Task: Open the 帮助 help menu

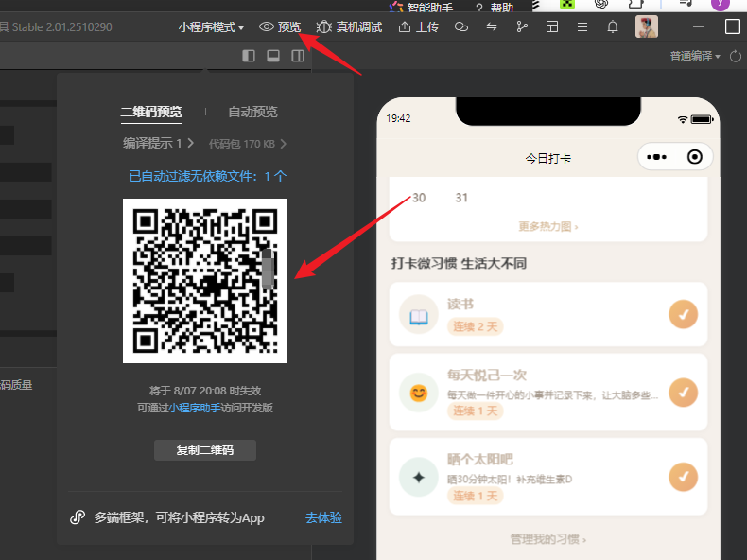Action: click(x=495, y=8)
